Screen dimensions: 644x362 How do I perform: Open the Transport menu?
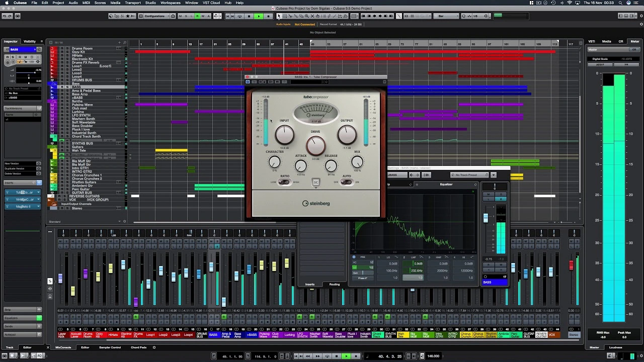[132, 3]
